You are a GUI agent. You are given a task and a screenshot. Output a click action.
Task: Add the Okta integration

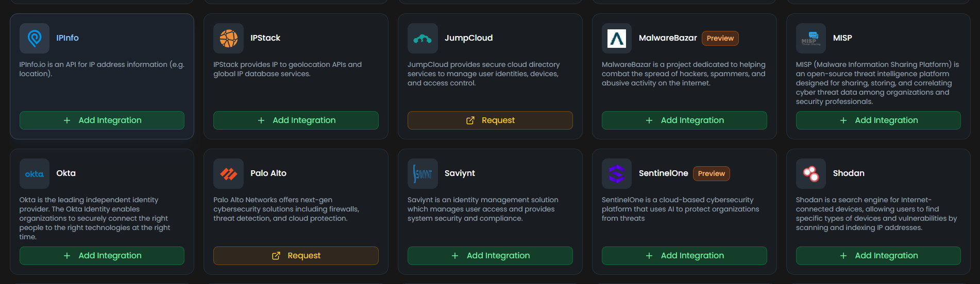(102, 256)
